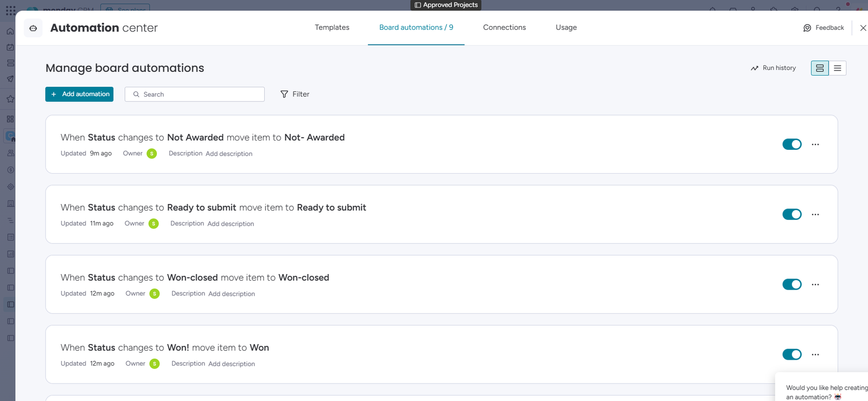Open the Connections tab

click(504, 28)
